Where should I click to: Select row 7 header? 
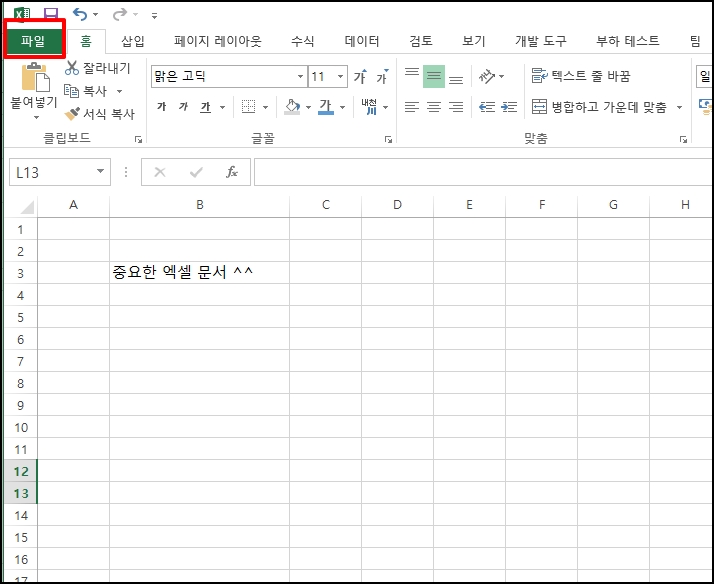(21, 361)
